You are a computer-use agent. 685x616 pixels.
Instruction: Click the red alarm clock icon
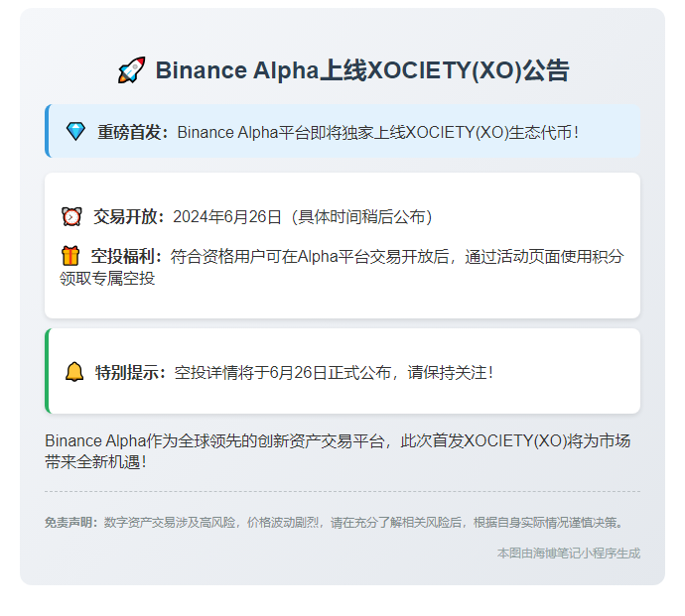click(71, 216)
